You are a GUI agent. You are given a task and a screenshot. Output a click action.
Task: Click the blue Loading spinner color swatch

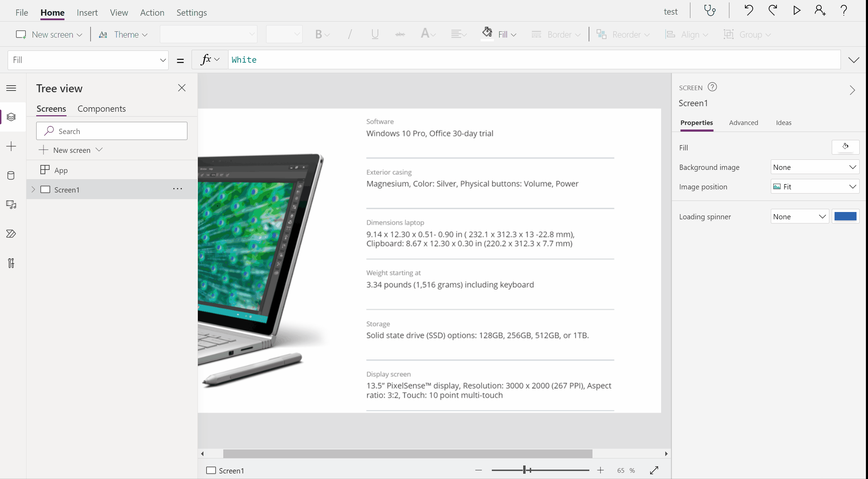(846, 216)
